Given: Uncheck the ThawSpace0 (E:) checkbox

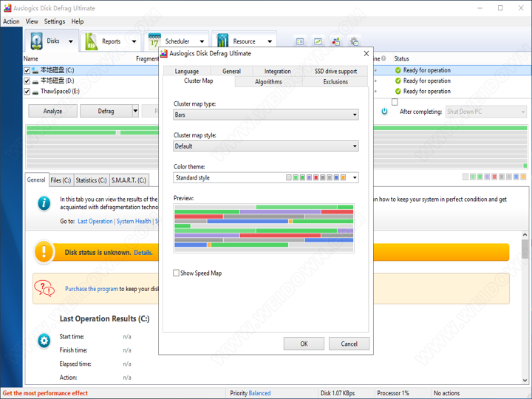Looking at the screenshot, I should point(27,92).
